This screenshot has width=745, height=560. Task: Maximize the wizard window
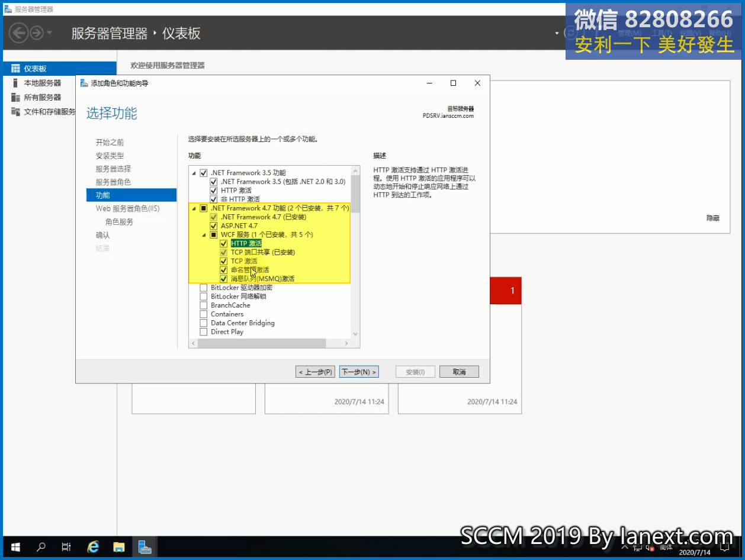(453, 83)
